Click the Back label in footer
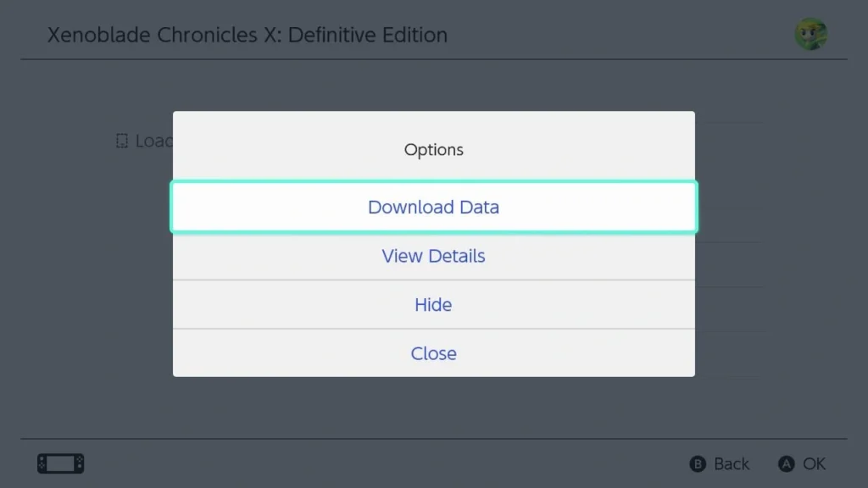Screen dimensions: 868x488 tap(732, 463)
